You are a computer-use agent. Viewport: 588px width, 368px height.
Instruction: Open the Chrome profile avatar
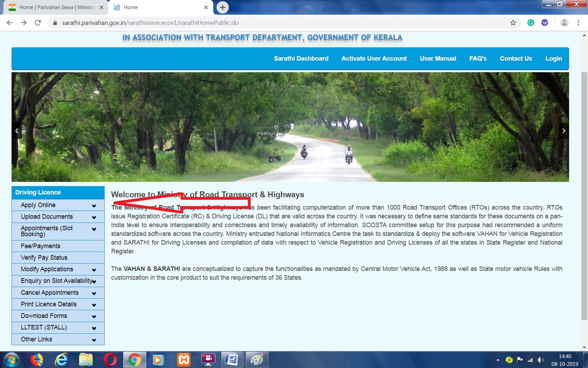pos(565,22)
